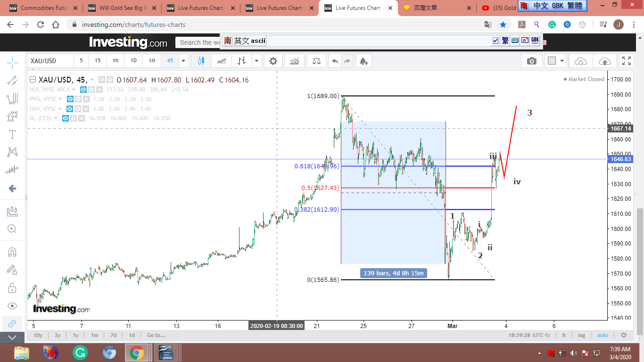Set the interval to 1D
644x362 pixels.
[x=133, y=61]
